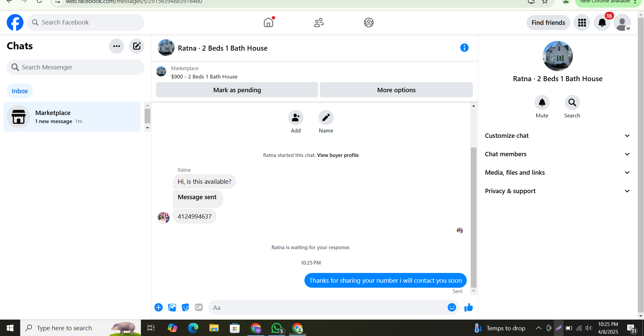Open the emoji picker smiley icon

[x=452, y=307]
